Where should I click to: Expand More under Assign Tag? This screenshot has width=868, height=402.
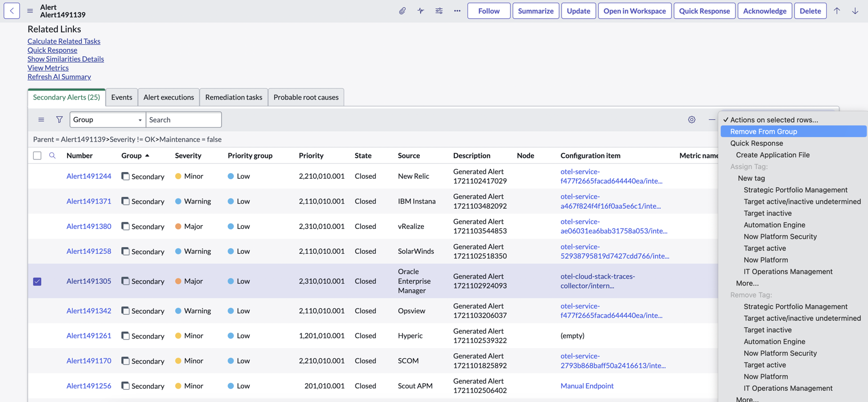click(747, 283)
